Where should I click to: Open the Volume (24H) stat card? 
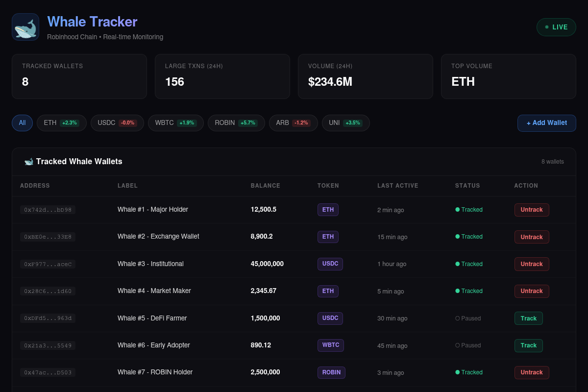click(366, 76)
